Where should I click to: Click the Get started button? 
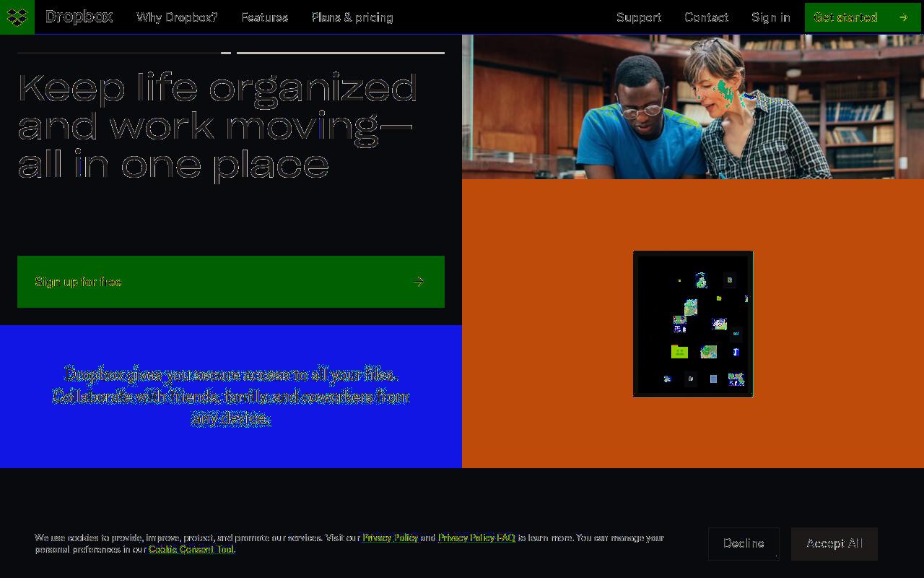[863, 17]
